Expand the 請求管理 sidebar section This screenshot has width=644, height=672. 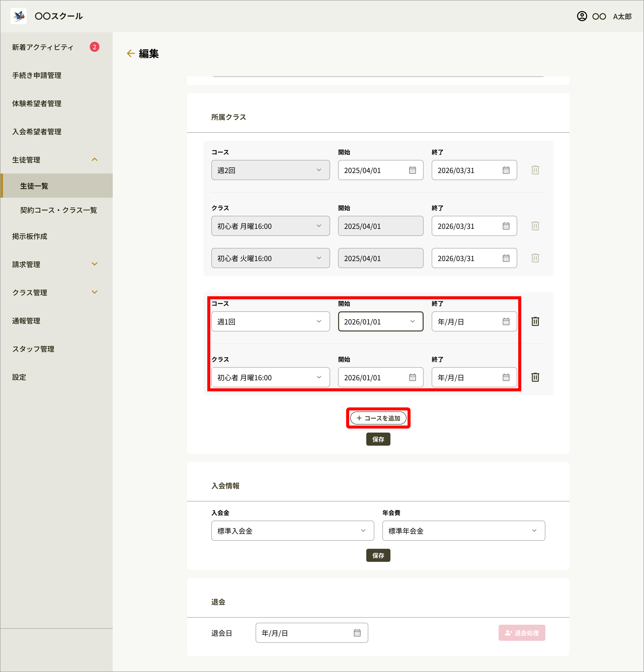(95, 264)
